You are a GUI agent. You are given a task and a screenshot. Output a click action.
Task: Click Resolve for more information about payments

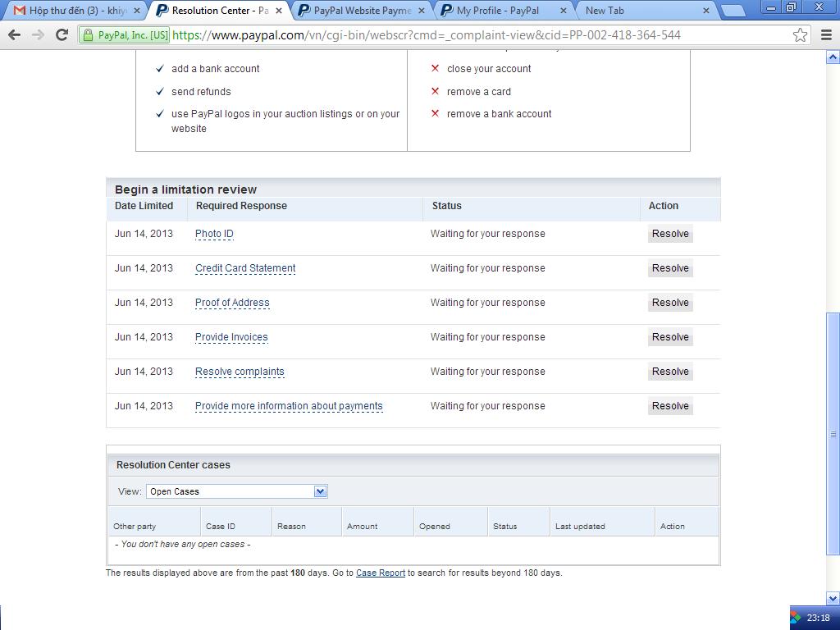pos(670,406)
